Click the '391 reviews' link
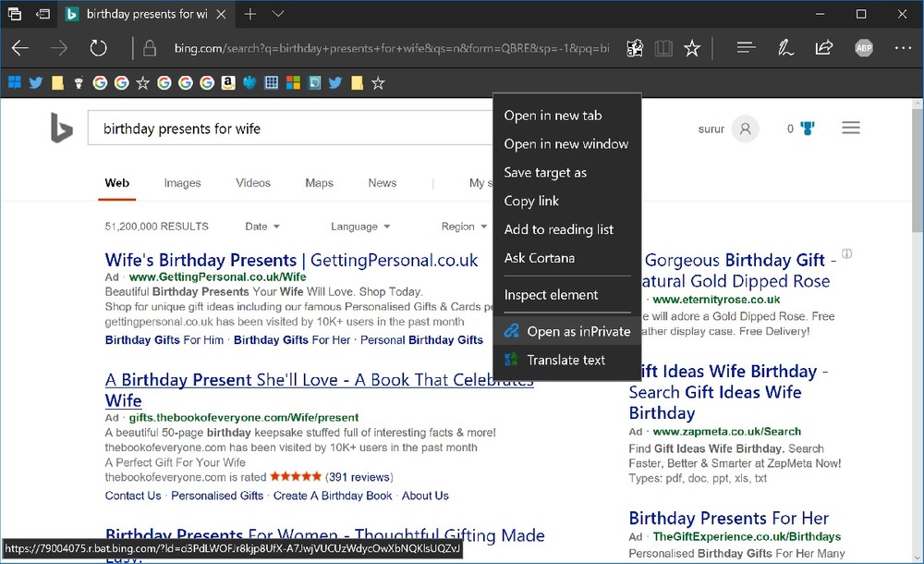The width and height of the screenshot is (924, 564). click(359, 477)
